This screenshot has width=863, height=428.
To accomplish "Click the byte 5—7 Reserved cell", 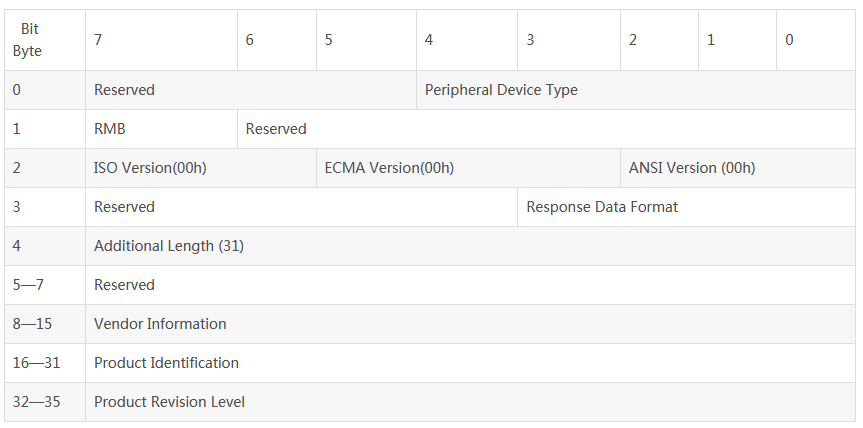I will pyautogui.click(x=471, y=285).
